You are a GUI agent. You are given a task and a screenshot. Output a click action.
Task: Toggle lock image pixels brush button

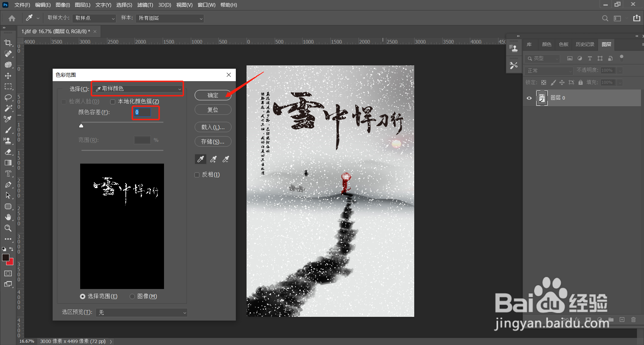(x=553, y=82)
